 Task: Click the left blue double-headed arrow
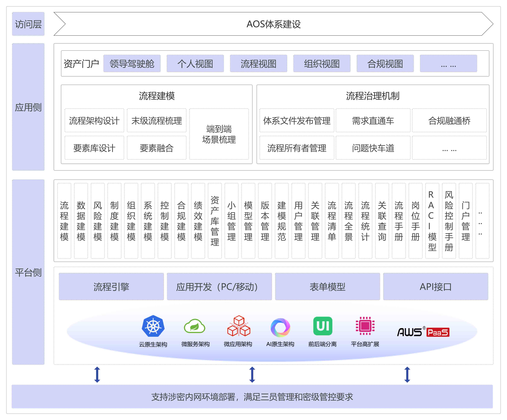(97, 374)
